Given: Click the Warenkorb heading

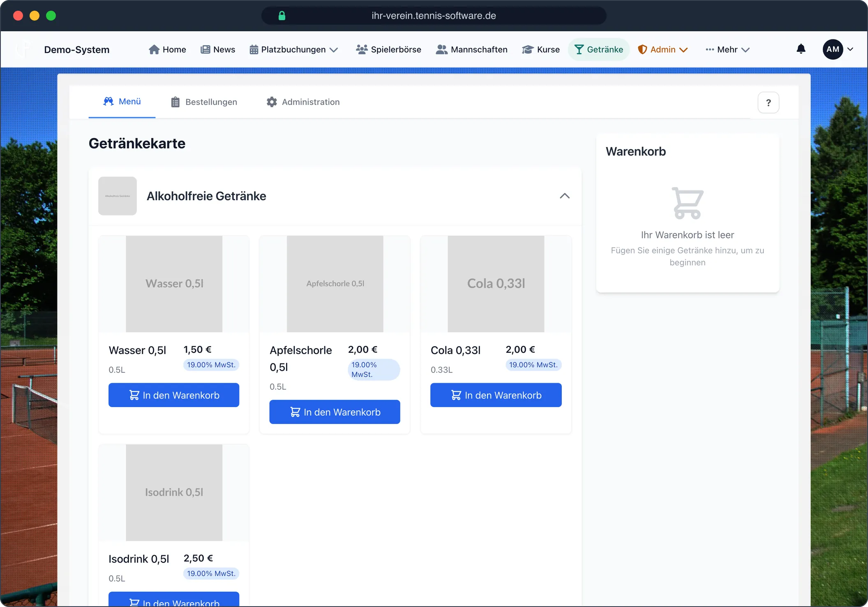Looking at the screenshot, I should pos(636,151).
